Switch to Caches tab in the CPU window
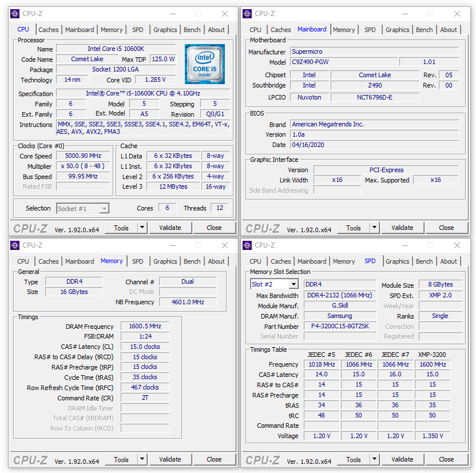This screenshot has width=476, height=473. [49, 30]
